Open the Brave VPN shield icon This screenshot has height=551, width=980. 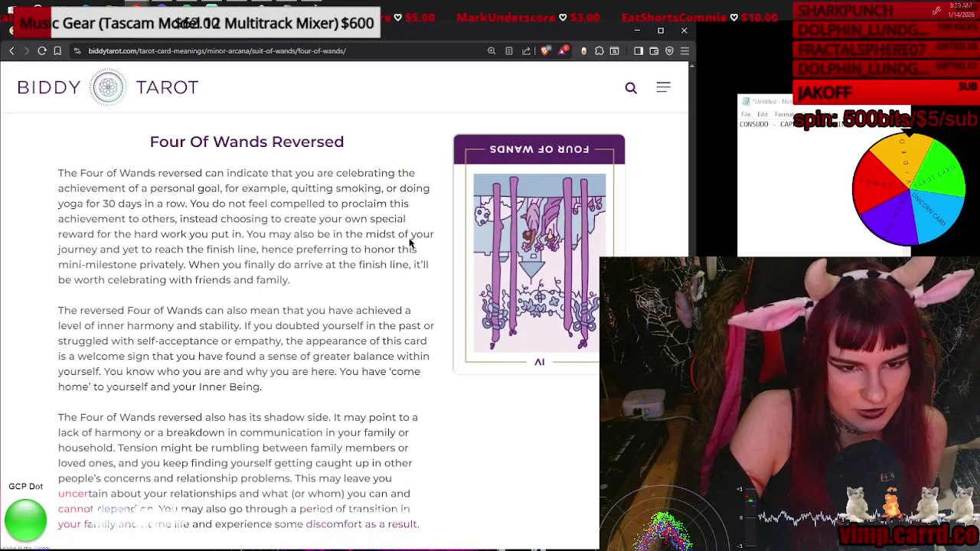669,51
